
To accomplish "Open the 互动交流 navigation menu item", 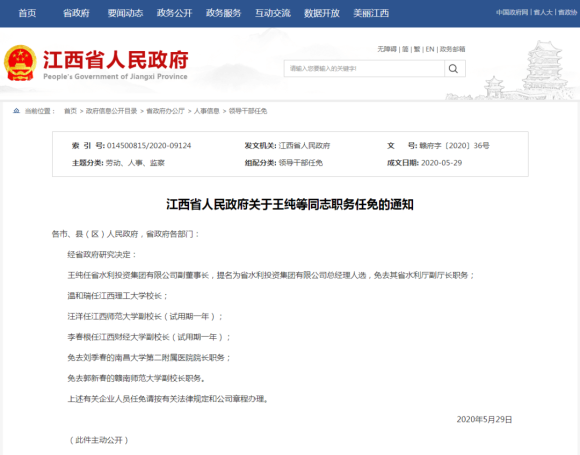I will (273, 13).
